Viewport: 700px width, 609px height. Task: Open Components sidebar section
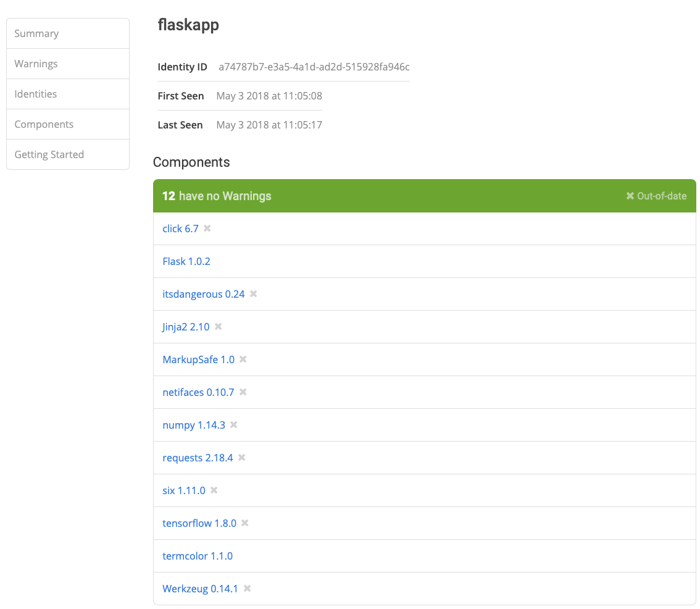[x=68, y=124]
